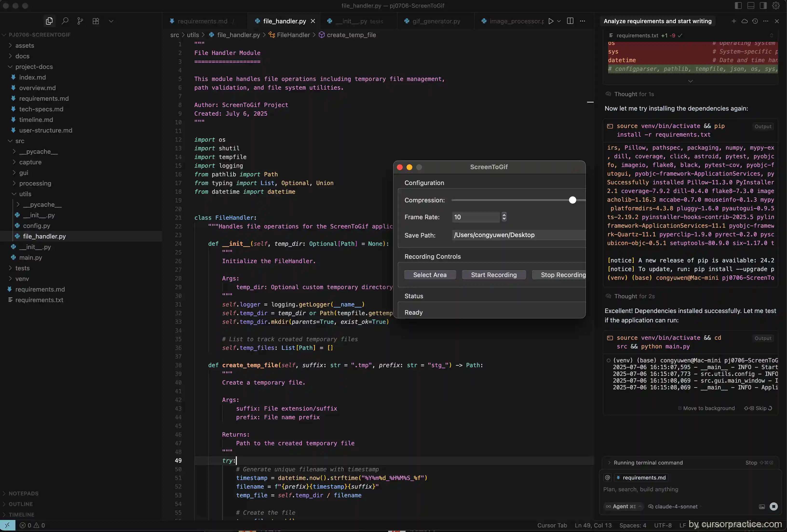Click the Start Recording button

pyautogui.click(x=494, y=275)
